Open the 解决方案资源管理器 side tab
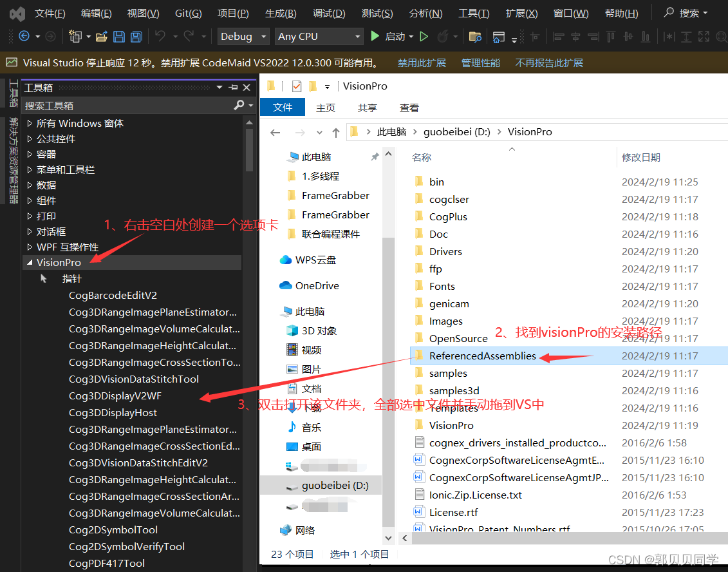 point(14,161)
